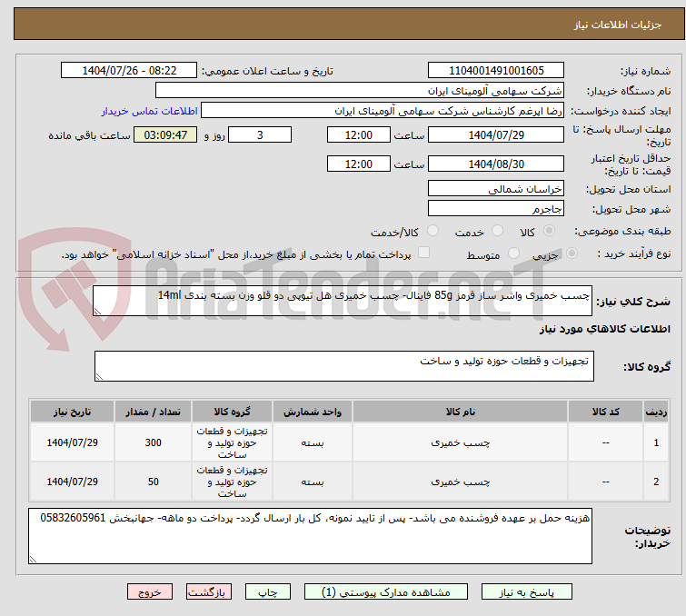The height and width of the screenshot is (616, 686).
Task: Click the نام کالا column header
Action: click(461, 412)
